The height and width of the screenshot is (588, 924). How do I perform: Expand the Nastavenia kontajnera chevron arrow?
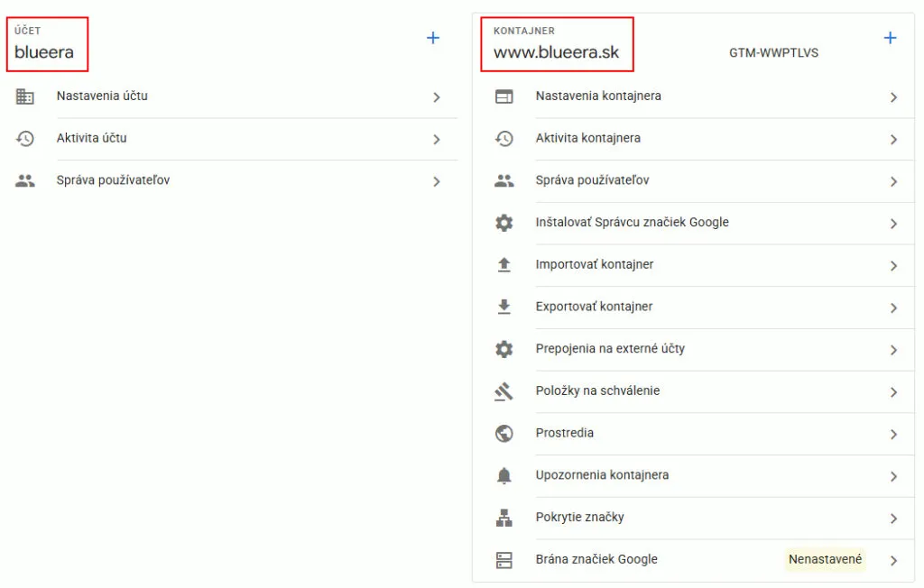coord(893,97)
